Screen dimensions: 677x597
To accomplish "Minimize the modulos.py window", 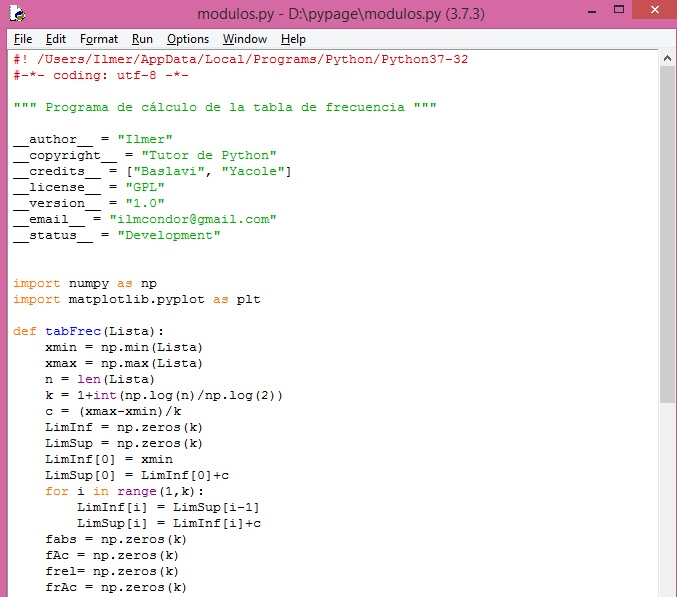I will pos(592,12).
